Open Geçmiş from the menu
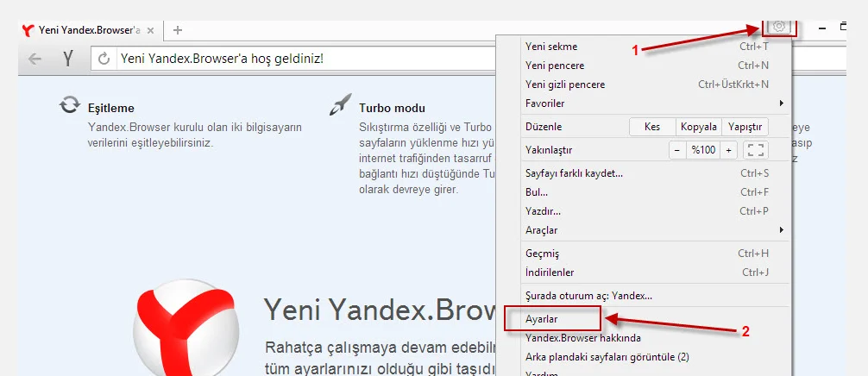Image resolution: width=868 pixels, height=376 pixels. point(543,254)
